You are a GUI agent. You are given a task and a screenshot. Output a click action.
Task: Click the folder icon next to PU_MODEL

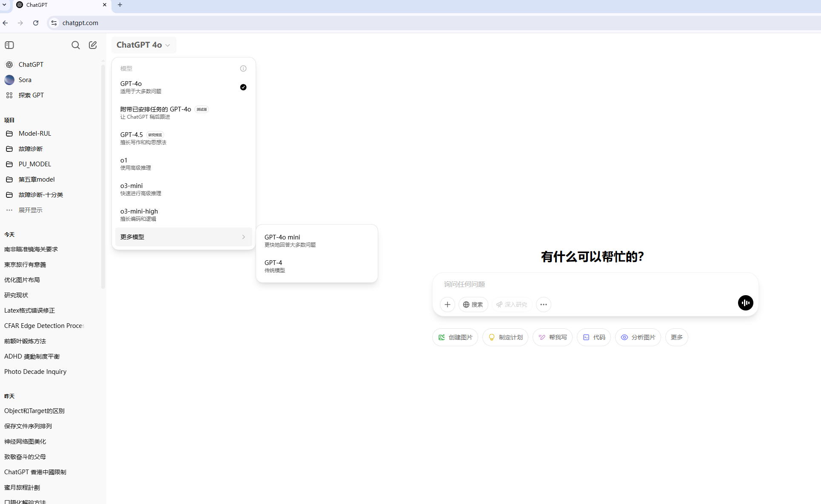tap(9, 164)
